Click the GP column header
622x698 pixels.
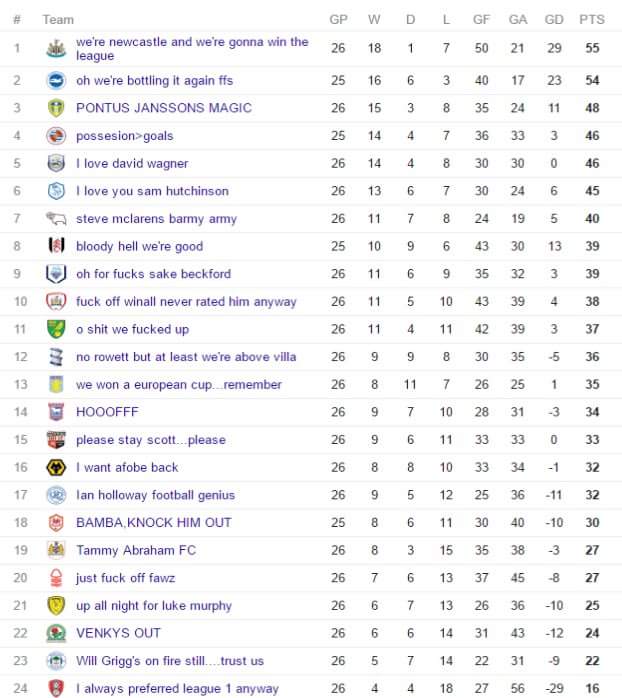coord(338,19)
